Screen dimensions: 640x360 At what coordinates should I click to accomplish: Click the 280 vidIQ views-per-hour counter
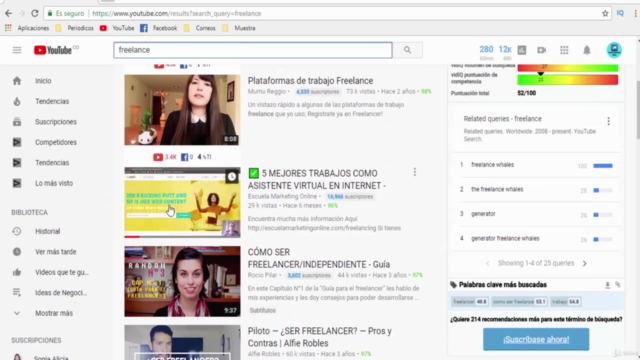click(486, 49)
